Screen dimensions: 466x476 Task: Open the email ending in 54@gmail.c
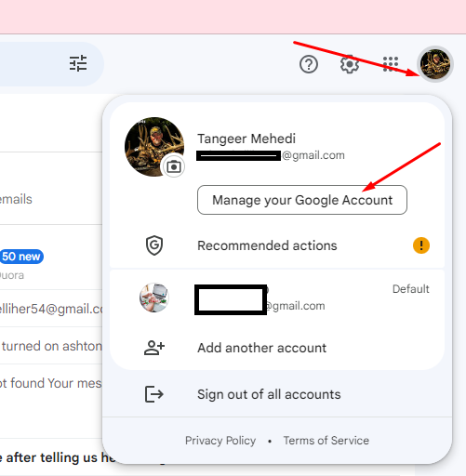(51, 309)
